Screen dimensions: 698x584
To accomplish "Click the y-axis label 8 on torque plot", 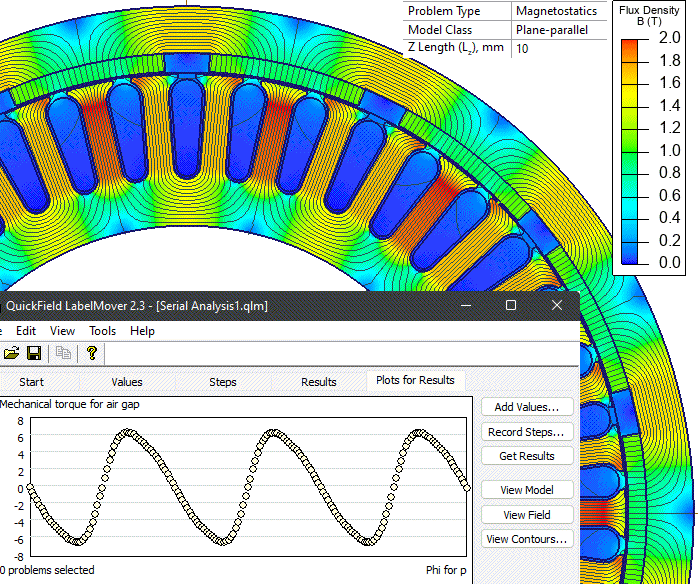I will pyautogui.click(x=20, y=421).
